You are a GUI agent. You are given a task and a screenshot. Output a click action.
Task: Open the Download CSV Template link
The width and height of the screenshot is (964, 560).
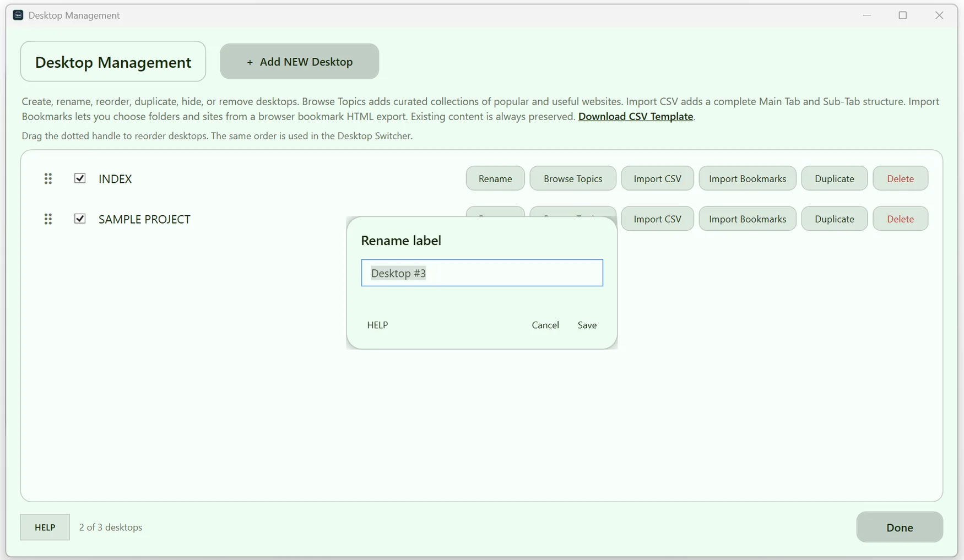636,116
